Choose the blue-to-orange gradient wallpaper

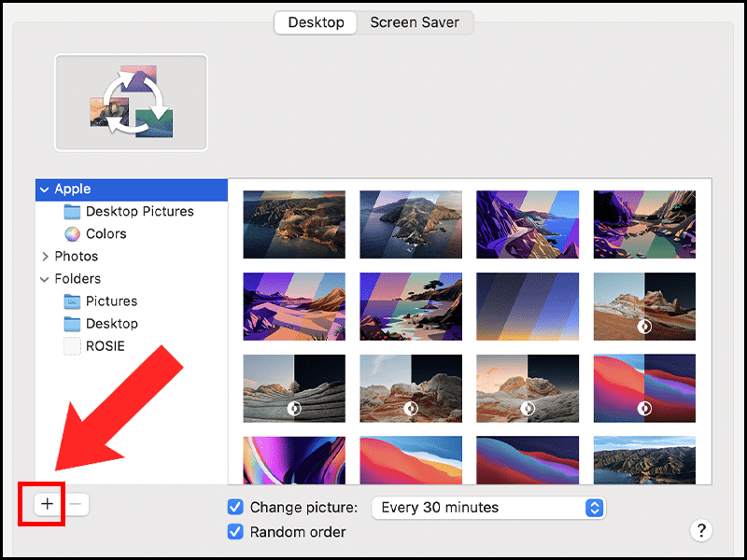pyautogui.click(x=528, y=307)
